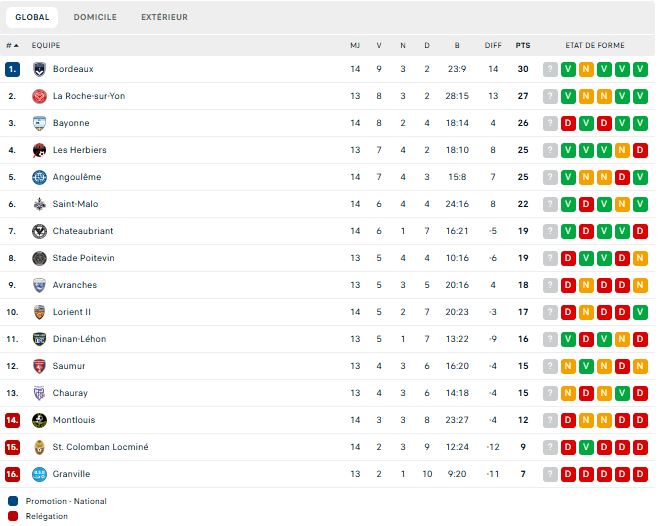The image size is (662, 526).
Task: Click the Granville team badge
Action: [40, 474]
